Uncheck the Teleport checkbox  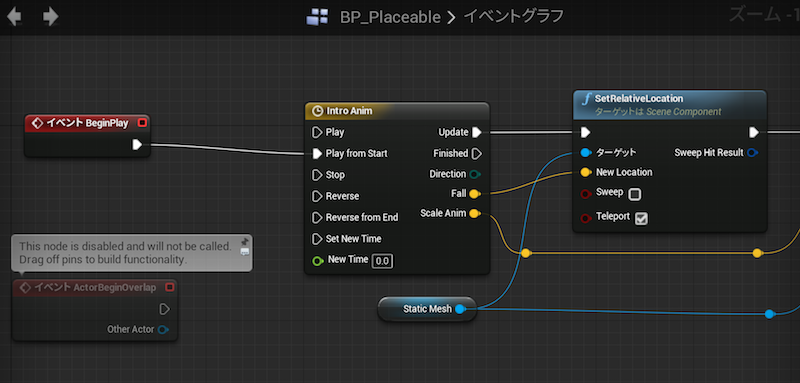coord(642,218)
